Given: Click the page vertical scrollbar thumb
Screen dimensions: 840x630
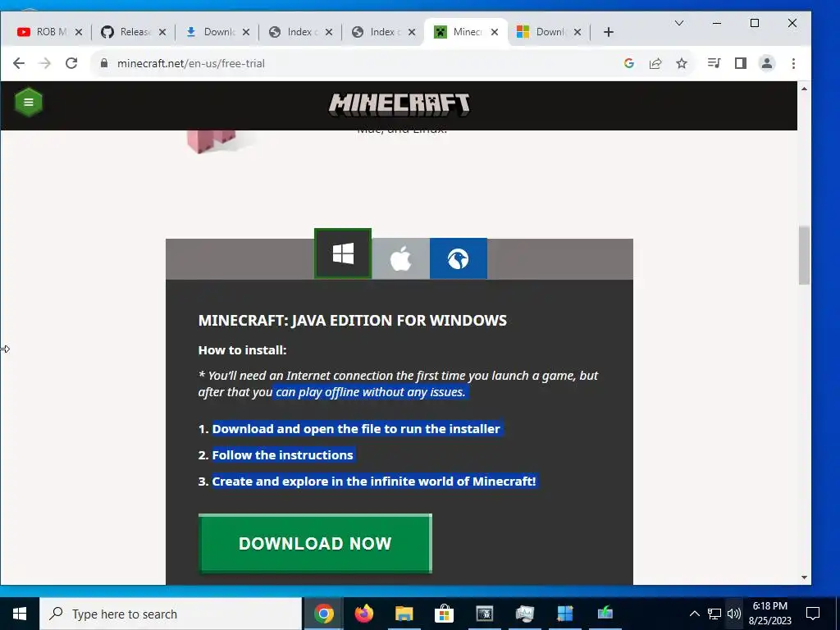Looking at the screenshot, I should [x=804, y=255].
